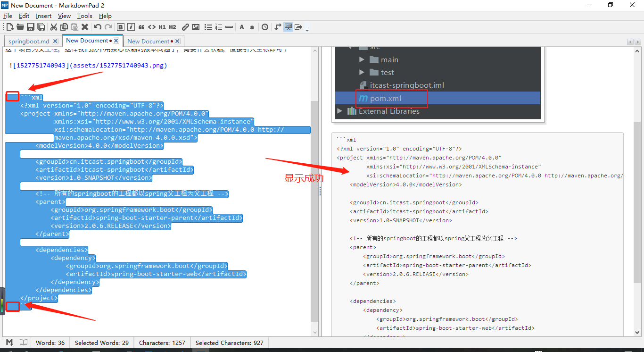The height and width of the screenshot is (352, 644).
Task: Undo the last edit
Action: (x=97, y=27)
